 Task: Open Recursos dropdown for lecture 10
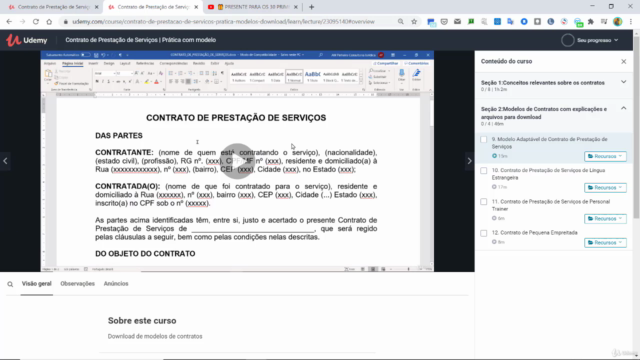point(605,188)
